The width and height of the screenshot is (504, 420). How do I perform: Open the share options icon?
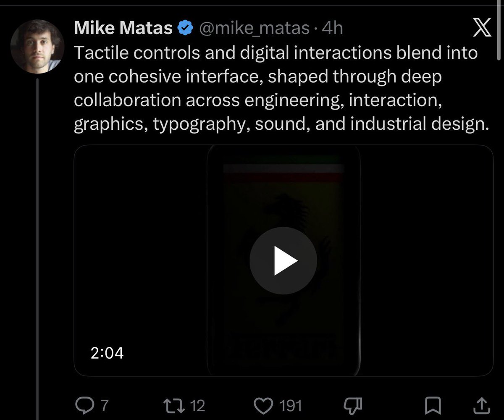coord(481,405)
